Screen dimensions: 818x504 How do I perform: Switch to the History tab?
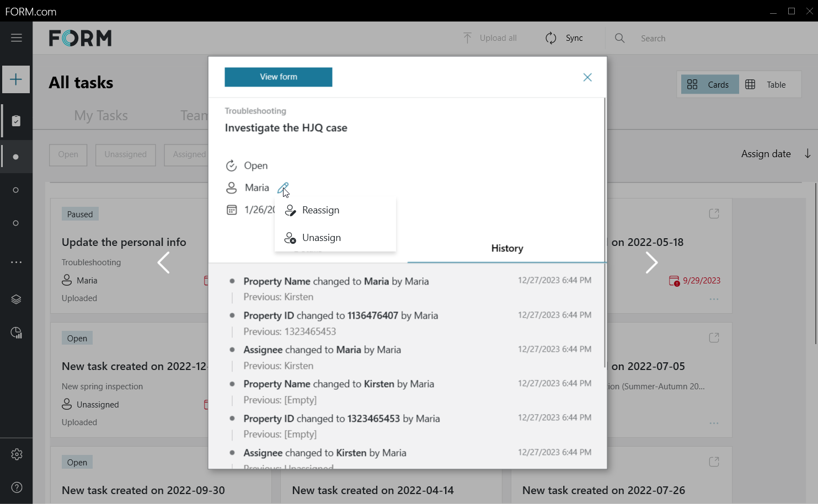(507, 248)
